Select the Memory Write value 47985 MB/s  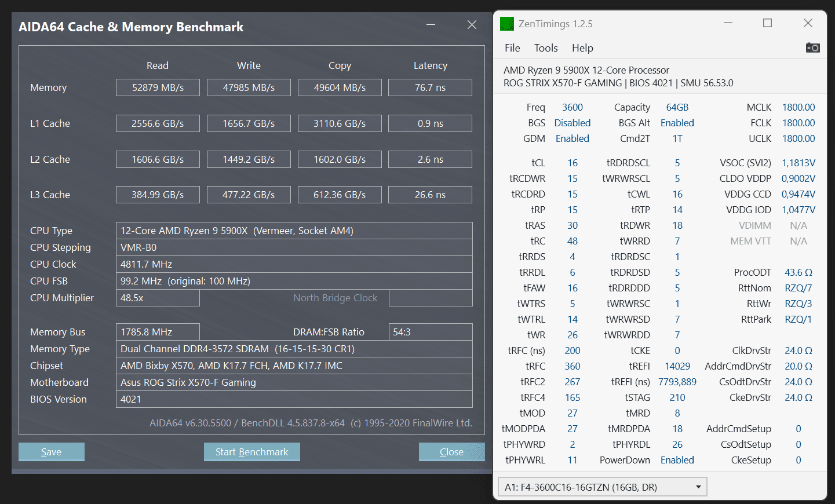click(x=249, y=87)
